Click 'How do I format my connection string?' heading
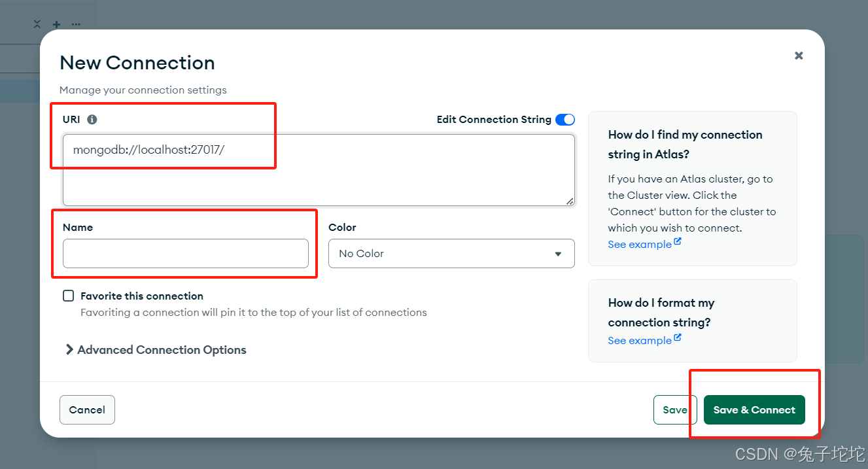868x469 pixels. 661,313
